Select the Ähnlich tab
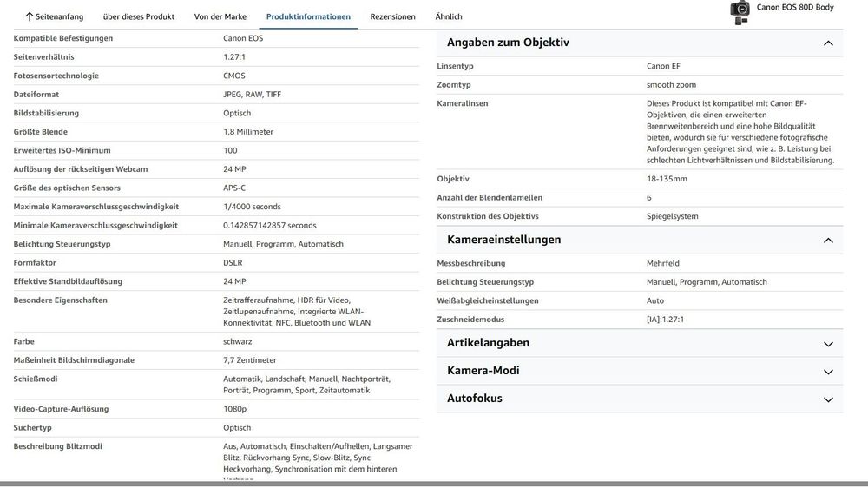868x488 pixels. pyautogui.click(x=449, y=16)
